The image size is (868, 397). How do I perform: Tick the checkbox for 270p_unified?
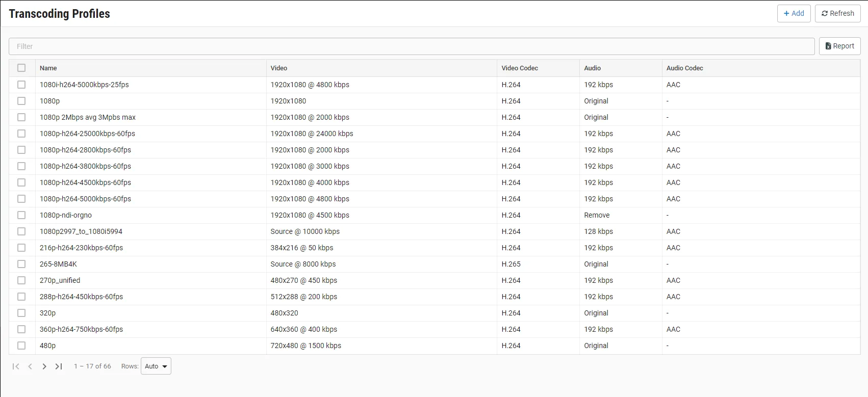pos(21,280)
